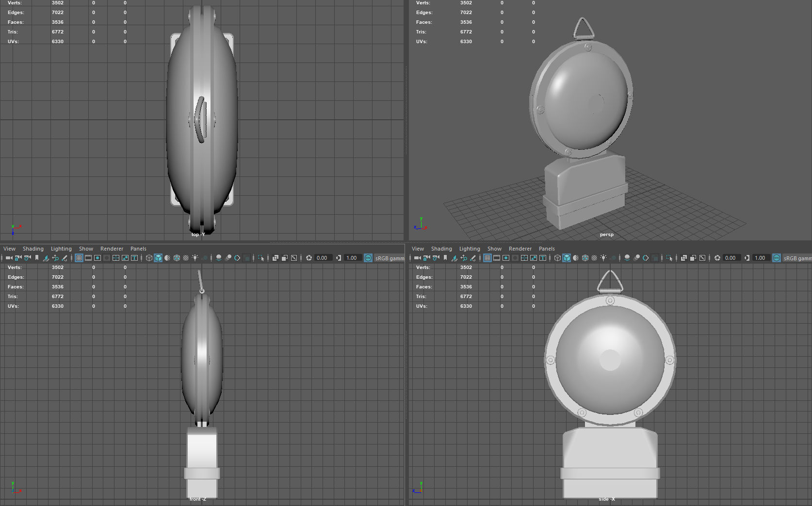Click Isolate Select in side-X panel toolbar
This screenshot has height=506, width=812.
(669, 258)
